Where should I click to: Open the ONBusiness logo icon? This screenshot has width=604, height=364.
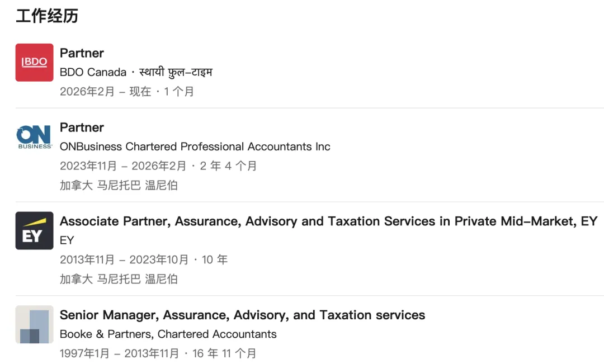coord(34,137)
